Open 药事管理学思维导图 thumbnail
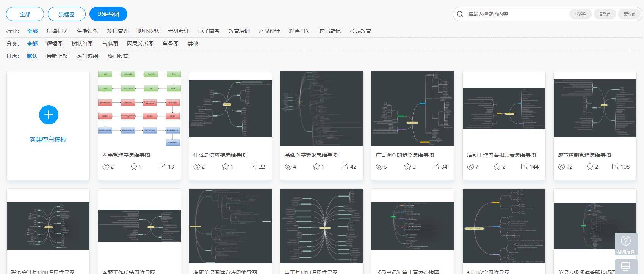 click(139, 108)
